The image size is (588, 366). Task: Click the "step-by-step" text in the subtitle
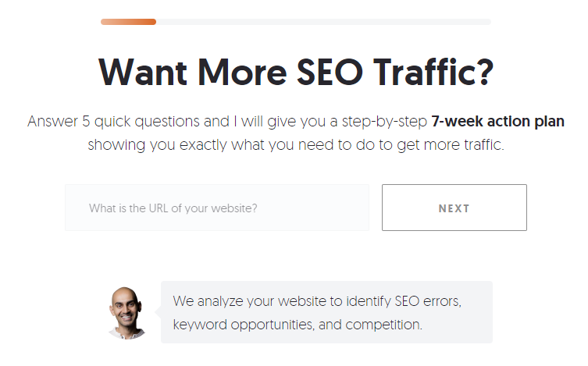(x=384, y=122)
